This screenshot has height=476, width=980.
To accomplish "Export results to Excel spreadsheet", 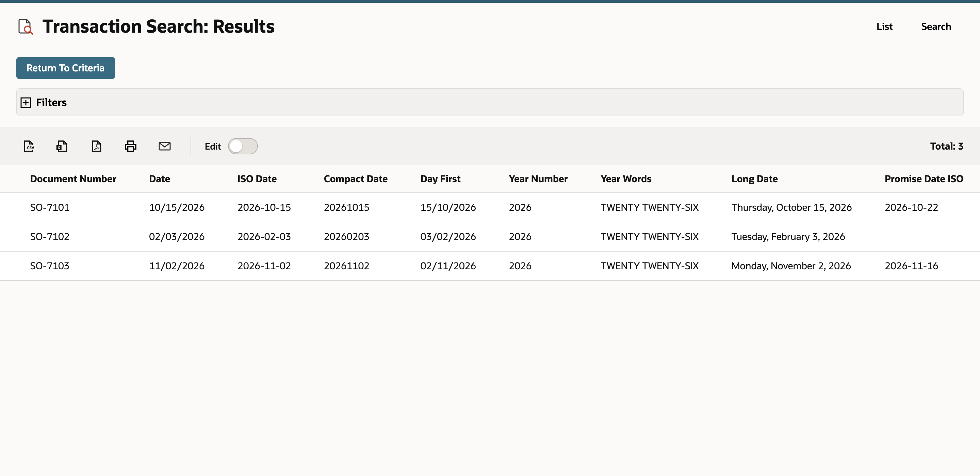I will click(x=62, y=146).
